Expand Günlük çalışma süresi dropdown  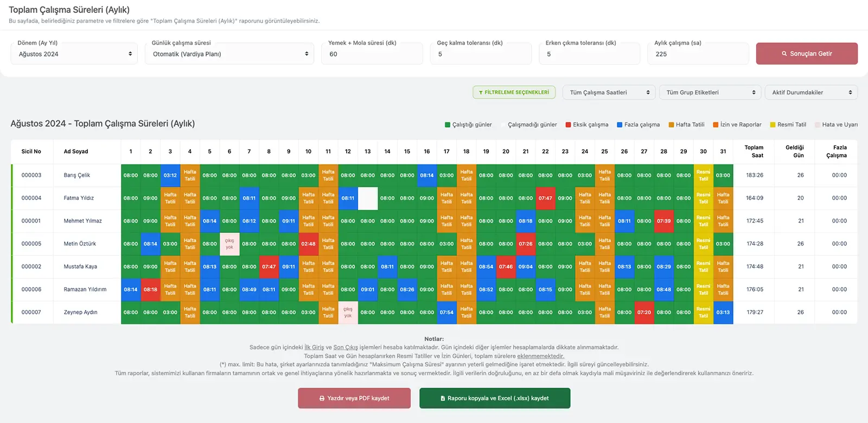(x=229, y=54)
